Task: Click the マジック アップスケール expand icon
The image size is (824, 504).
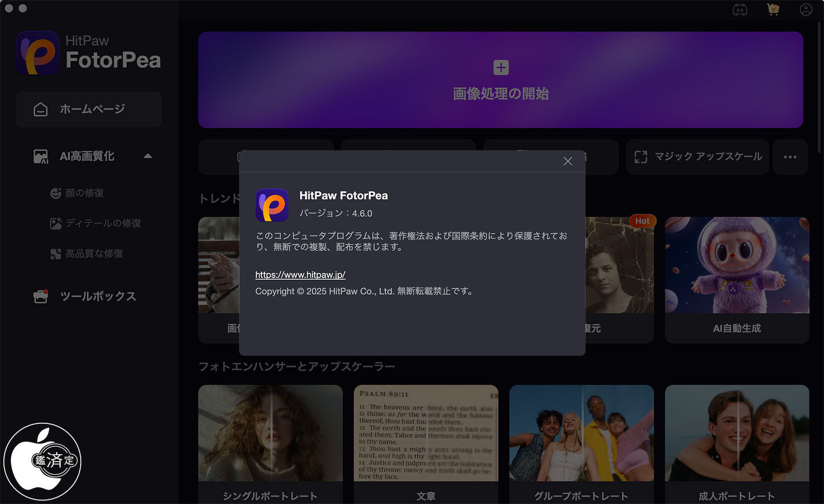Action: [641, 157]
